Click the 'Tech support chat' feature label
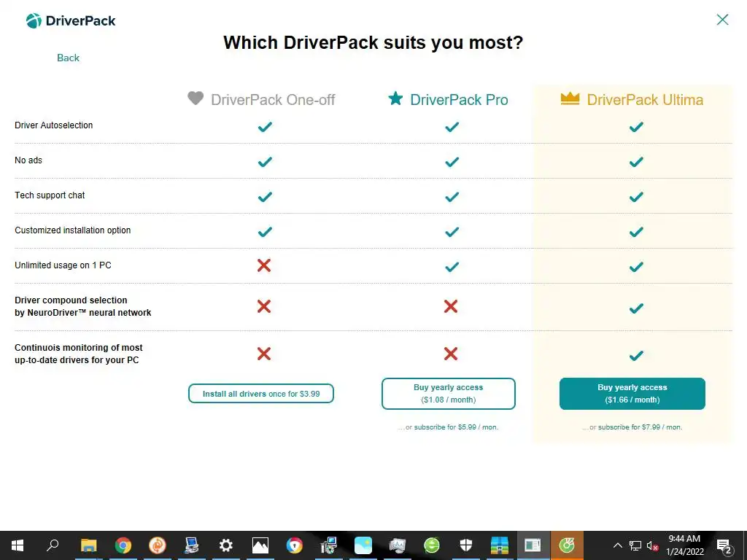 (x=50, y=195)
